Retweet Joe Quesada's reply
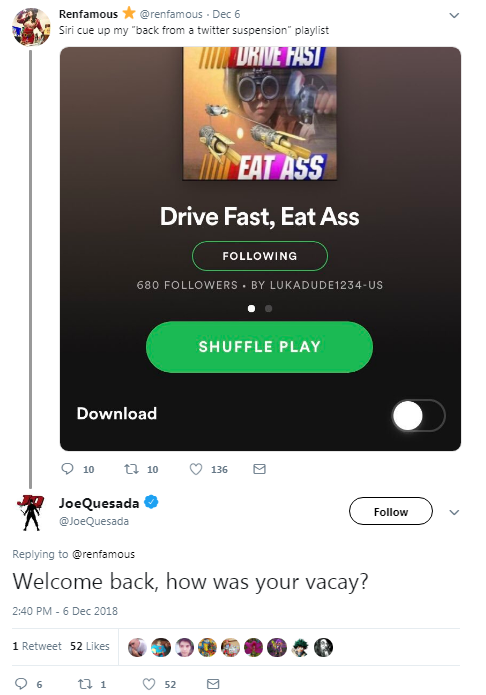Viewport: 486px width, 695px height. tap(85, 683)
